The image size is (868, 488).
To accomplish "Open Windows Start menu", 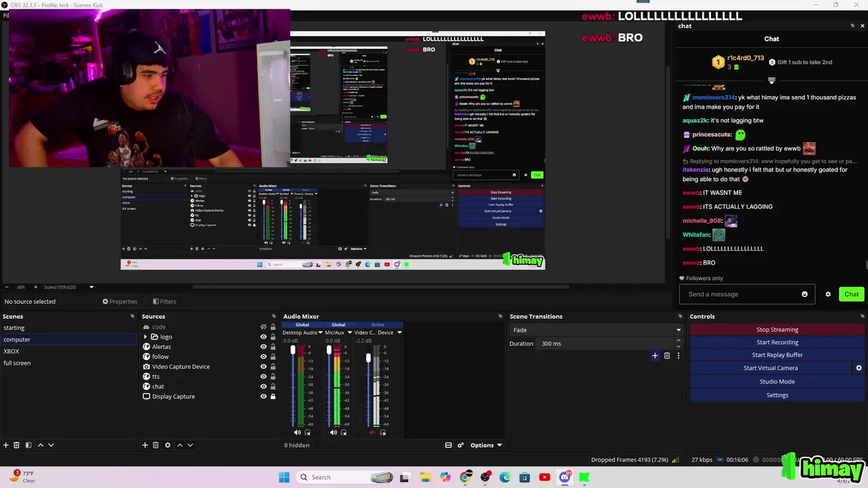I will tap(284, 477).
